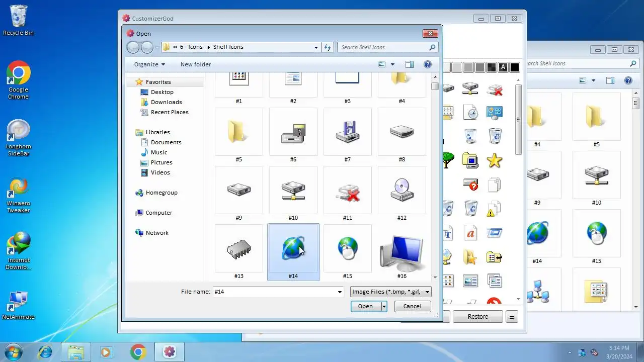
Task: Open the Image Files type filter dropdown
Action: 391,292
